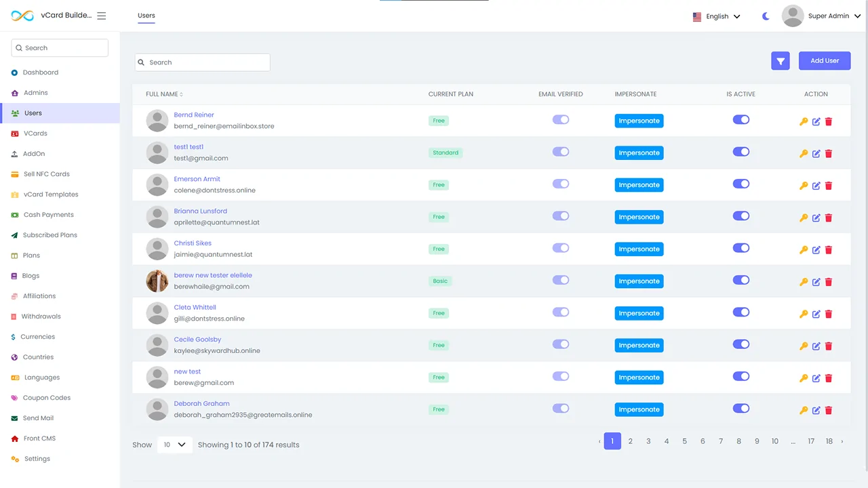Click key icon for Bernd Reiner

[804, 122]
